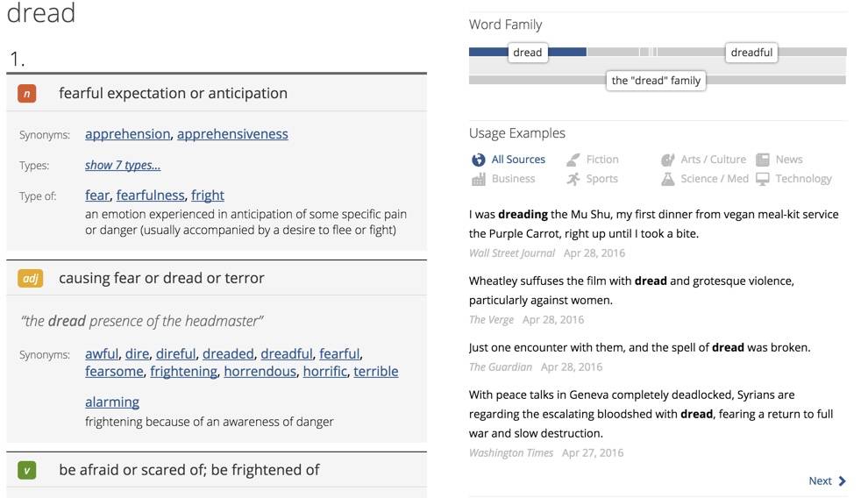Select the Technology monitor icon
The width and height of the screenshot is (868, 498).
763,179
